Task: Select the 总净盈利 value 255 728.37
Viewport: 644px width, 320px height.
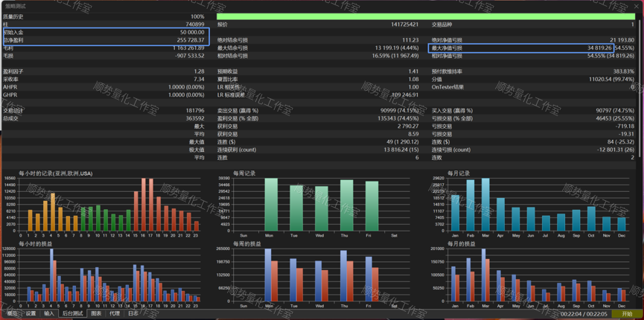Action: click(191, 40)
